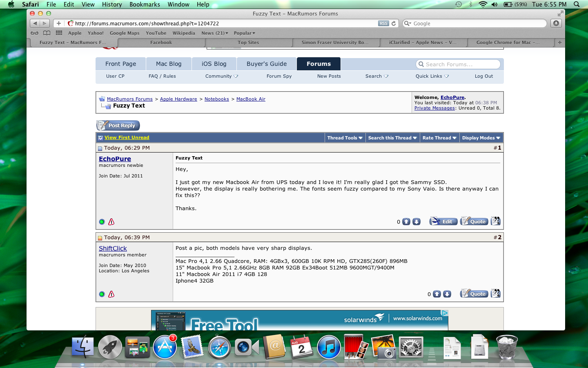Focus the Google search field

pos(474,23)
